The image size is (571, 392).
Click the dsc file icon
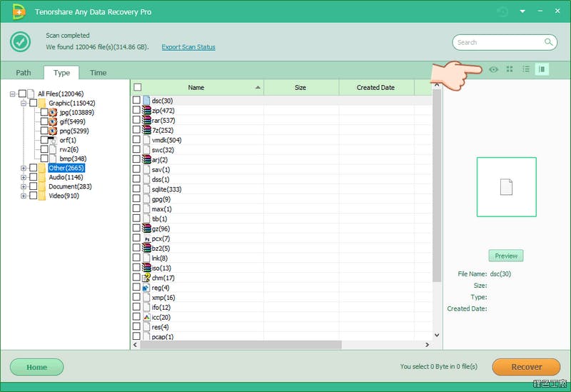(x=146, y=100)
